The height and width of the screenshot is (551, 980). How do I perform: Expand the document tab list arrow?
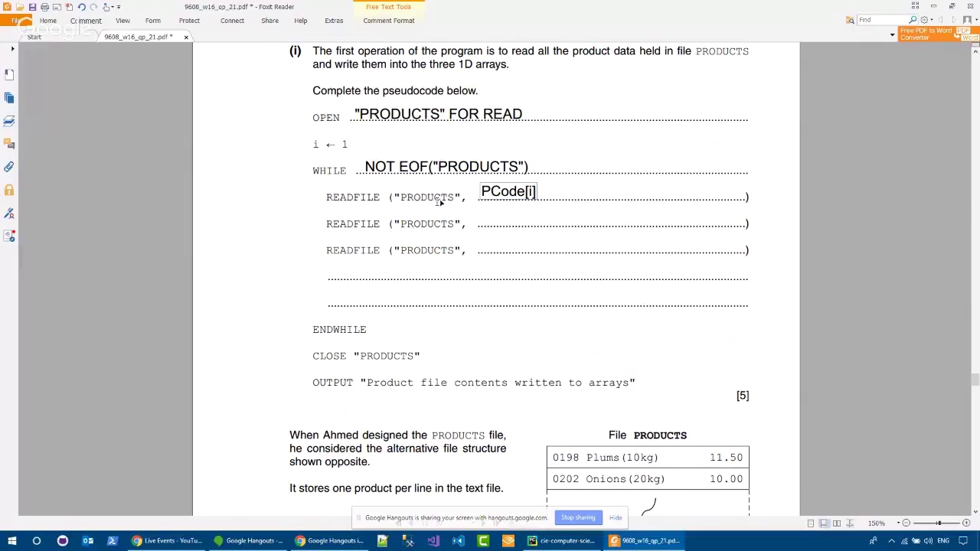892,35
